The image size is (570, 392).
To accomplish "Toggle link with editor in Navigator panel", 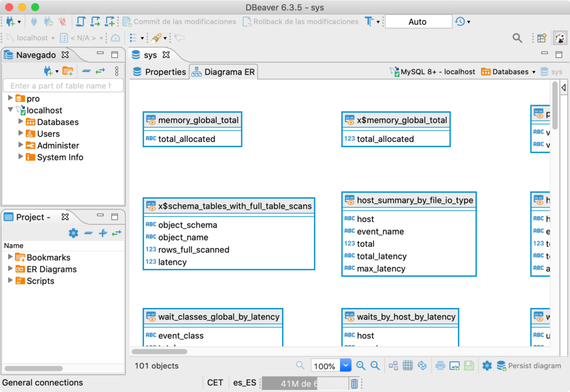I will point(100,71).
